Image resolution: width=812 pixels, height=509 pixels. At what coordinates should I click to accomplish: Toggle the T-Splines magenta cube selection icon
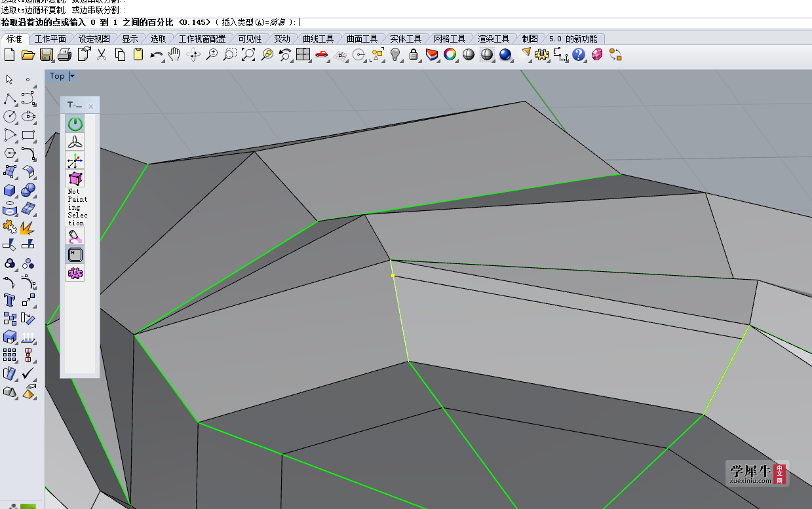tap(75, 179)
